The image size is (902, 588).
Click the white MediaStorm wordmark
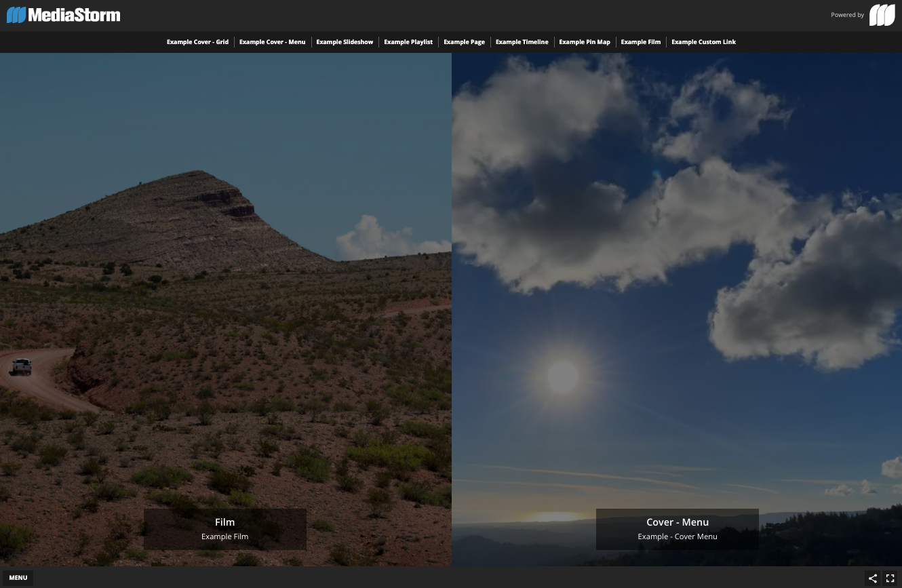tap(71, 15)
